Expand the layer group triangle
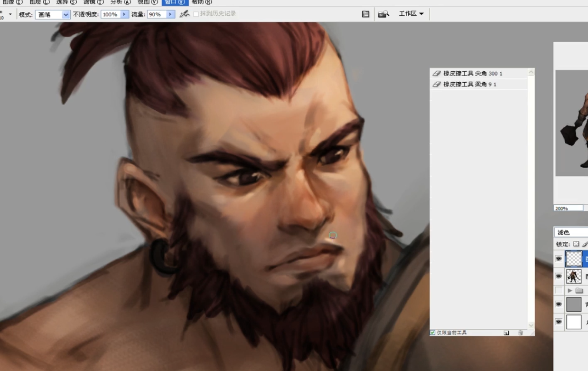This screenshot has width=588, height=371. (x=569, y=290)
